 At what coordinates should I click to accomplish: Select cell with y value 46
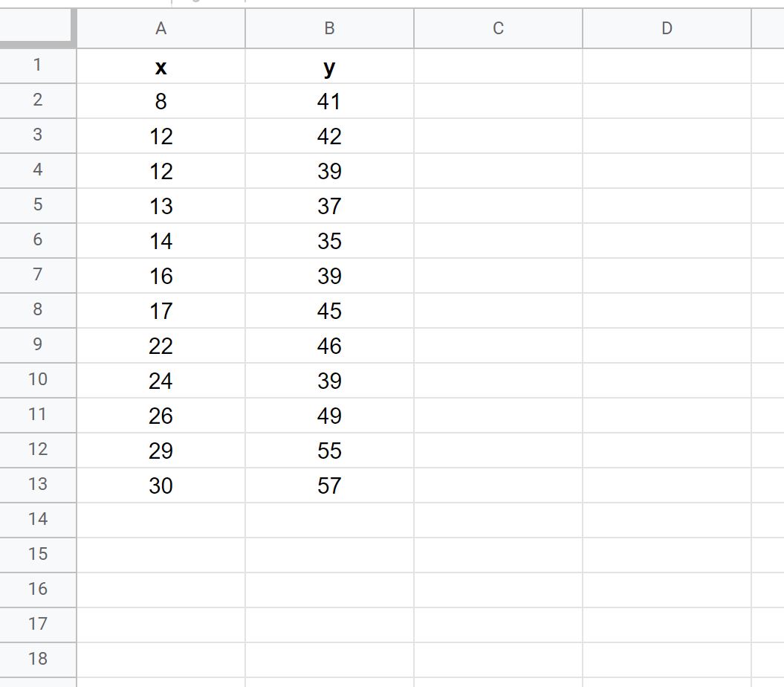pos(329,345)
